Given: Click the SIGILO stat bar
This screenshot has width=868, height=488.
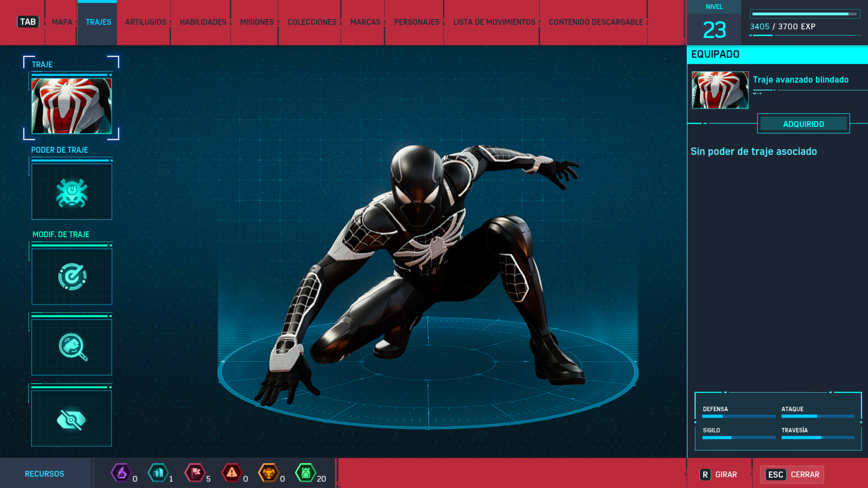Looking at the screenshot, I should [739, 437].
